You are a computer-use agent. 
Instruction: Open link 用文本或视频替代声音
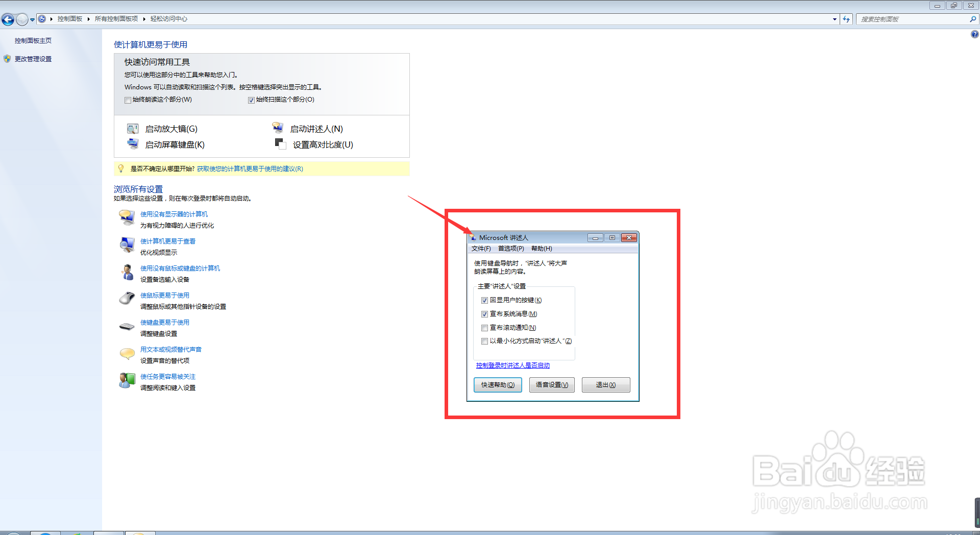[x=171, y=349]
